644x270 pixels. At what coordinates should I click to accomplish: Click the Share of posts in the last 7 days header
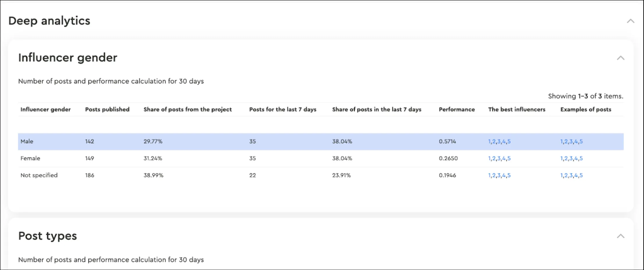pos(377,109)
